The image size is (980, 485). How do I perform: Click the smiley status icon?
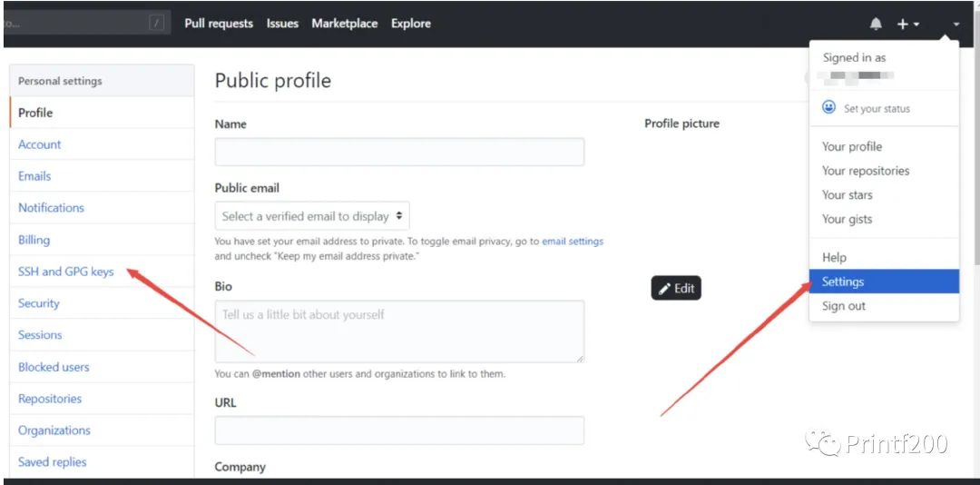828,108
